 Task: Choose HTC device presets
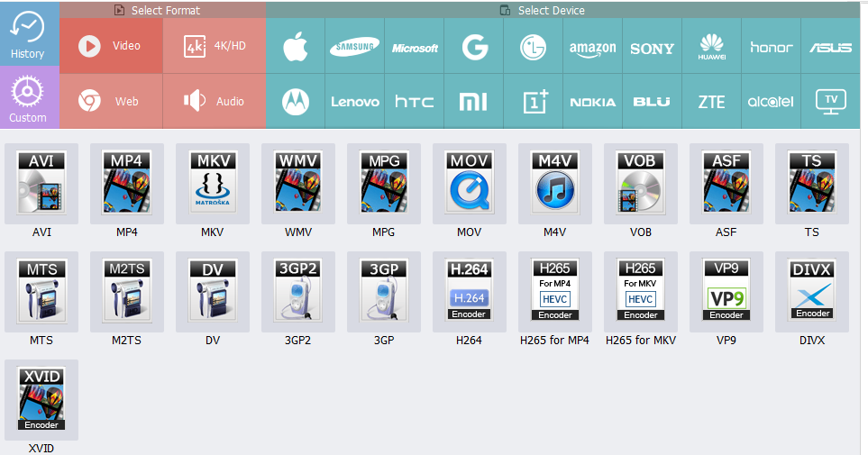tap(414, 101)
